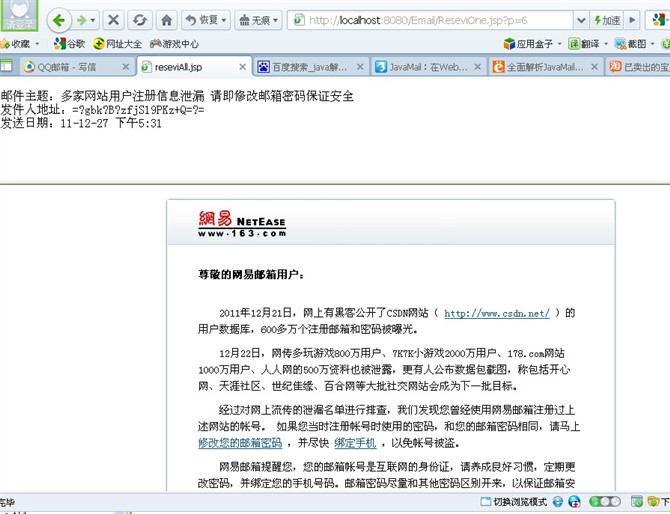Click the QQ邮箱 tab favicon
670x514 pixels.
tap(29, 67)
